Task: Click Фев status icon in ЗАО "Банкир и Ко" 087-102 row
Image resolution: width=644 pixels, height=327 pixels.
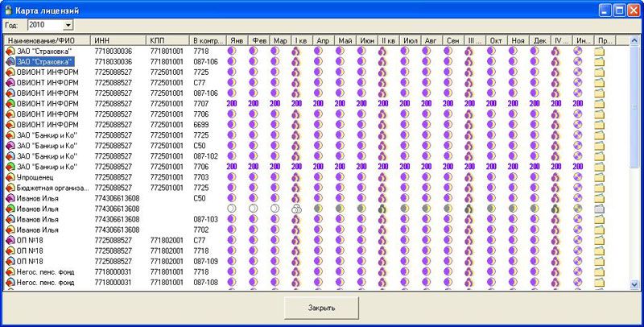Action: coord(253,156)
